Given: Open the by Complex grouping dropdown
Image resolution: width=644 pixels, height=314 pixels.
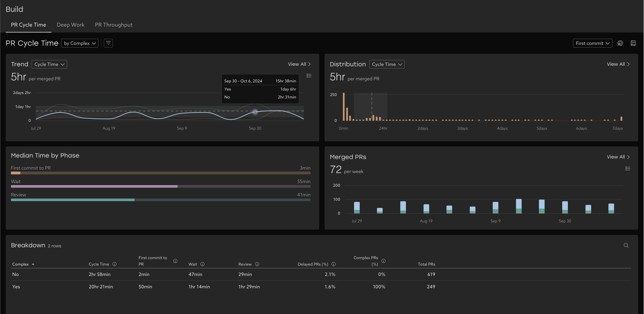Looking at the screenshot, I should coord(80,43).
